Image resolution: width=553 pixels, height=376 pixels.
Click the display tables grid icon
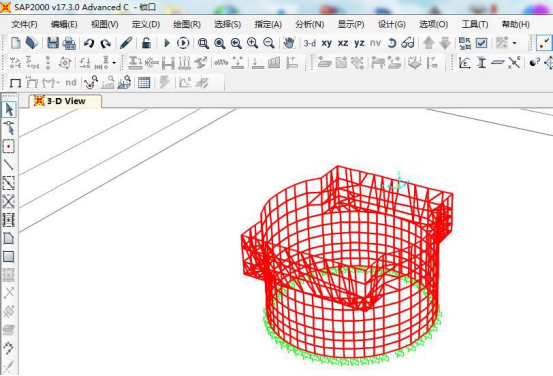coord(144,83)
